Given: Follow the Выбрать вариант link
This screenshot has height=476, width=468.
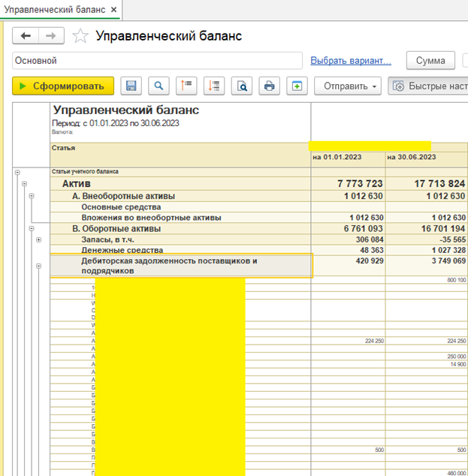Looking at the screenshot, I should [x=351, y=60].
